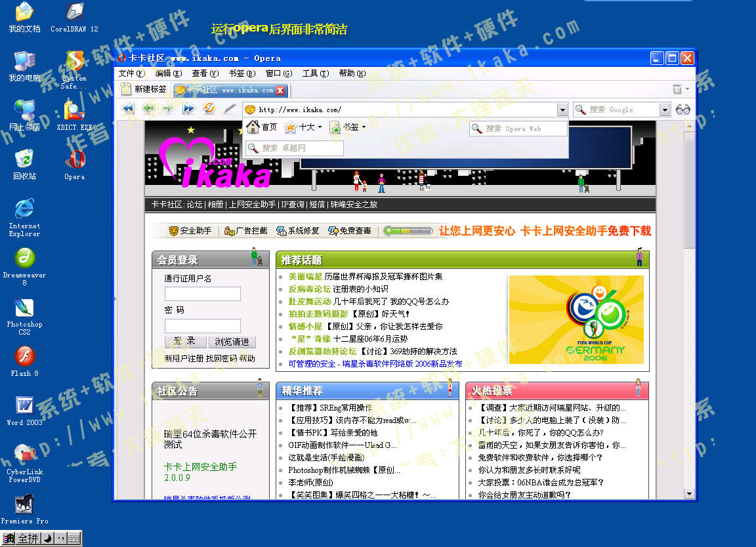Toggle the half-moon icon on IME bar

coord(48,538)
